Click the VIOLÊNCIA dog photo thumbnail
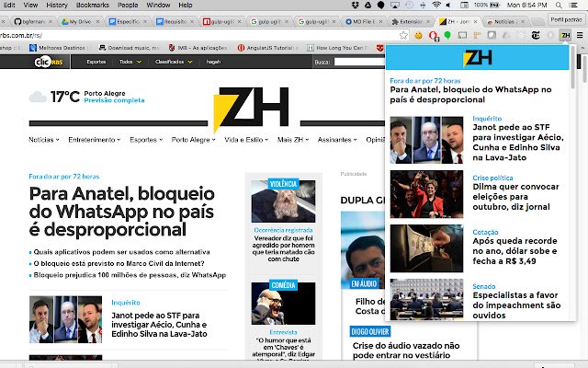The height and width of the screenshot is (368, 588). coord(283,201)
